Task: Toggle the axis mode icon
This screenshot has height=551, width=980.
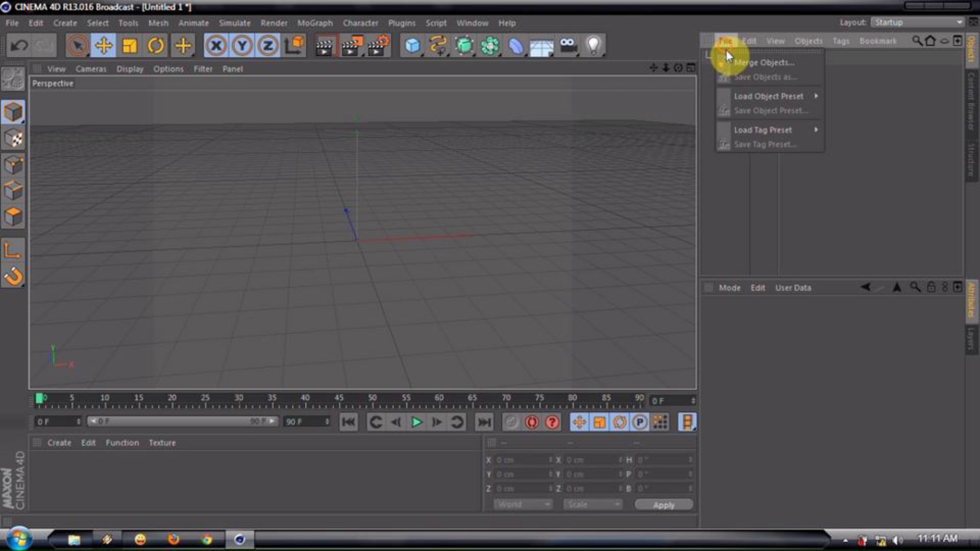Action: pos(13,251)
